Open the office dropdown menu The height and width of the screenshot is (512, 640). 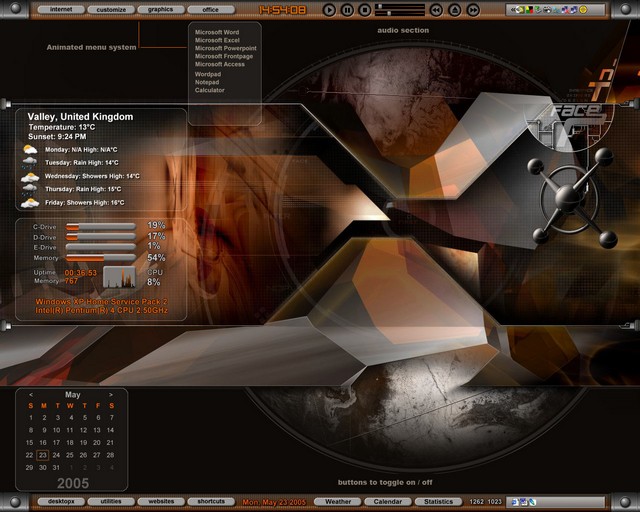click(x=210, y=10)
